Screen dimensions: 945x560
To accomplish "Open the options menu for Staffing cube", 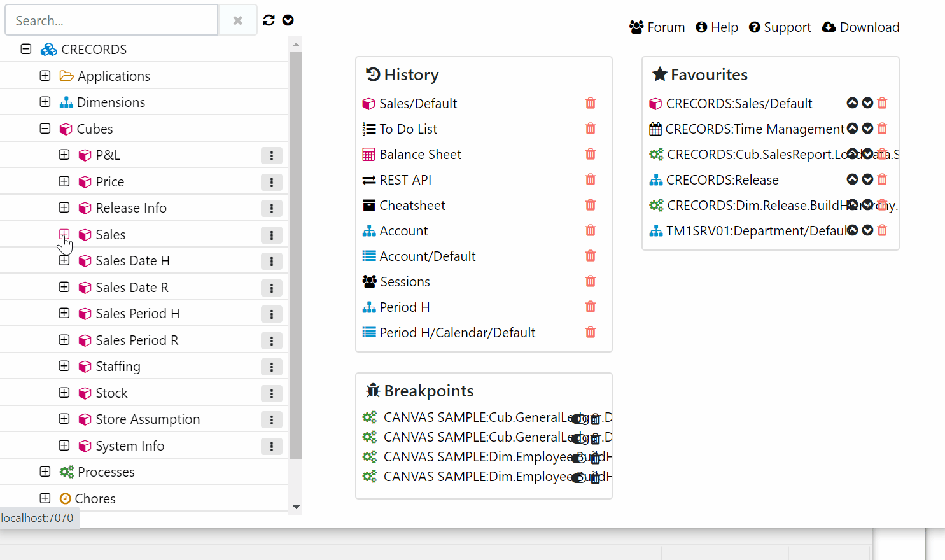I will pos(272,367).
